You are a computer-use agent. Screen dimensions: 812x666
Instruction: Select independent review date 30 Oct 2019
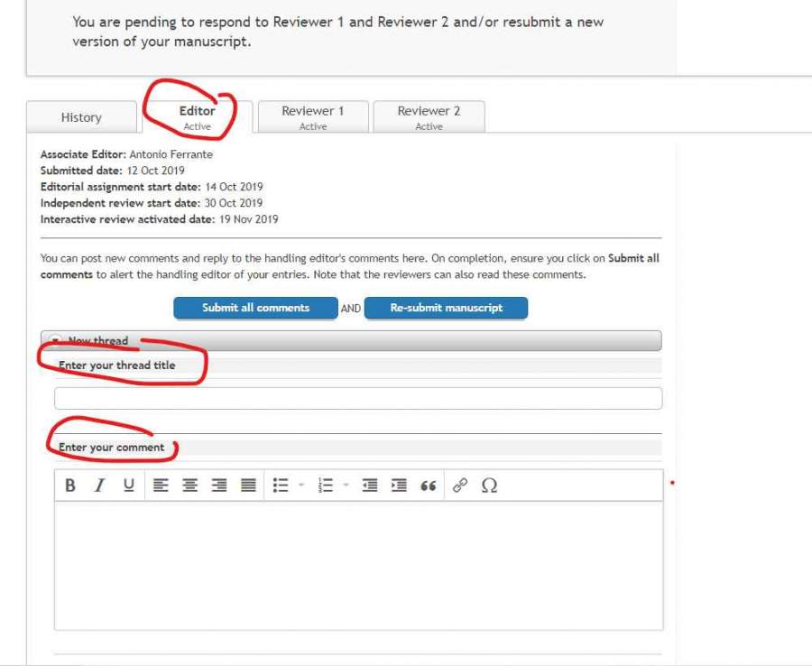234,203
